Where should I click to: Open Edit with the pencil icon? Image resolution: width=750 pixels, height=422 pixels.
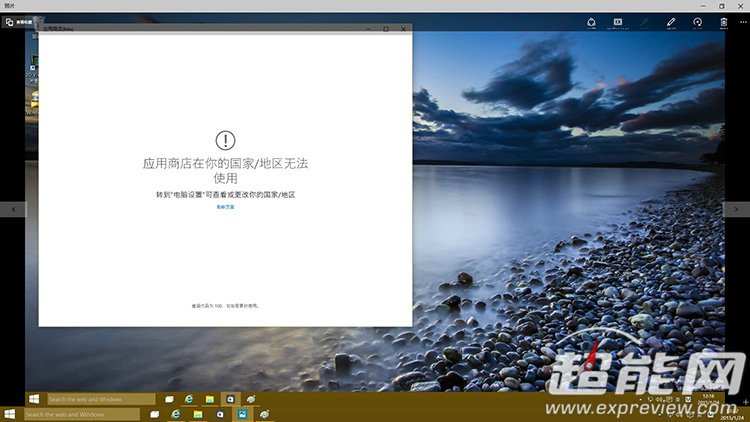(671, 21)
